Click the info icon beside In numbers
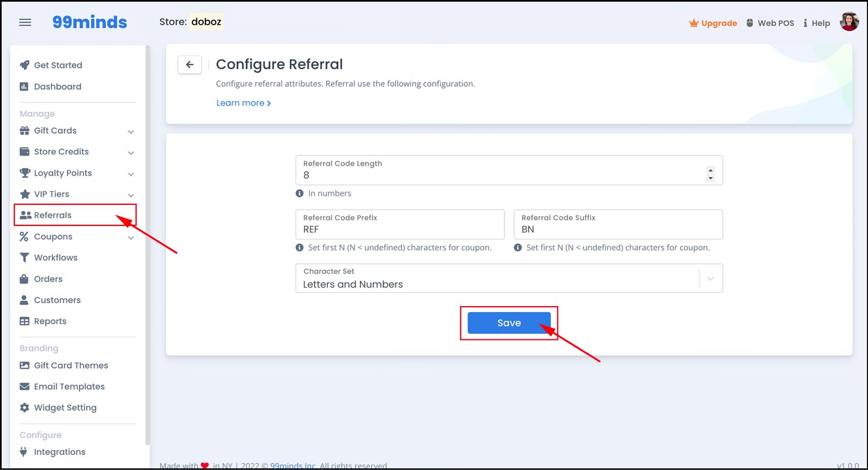The image size is (868, 470). pyautogui.click(x=300, y=193)
